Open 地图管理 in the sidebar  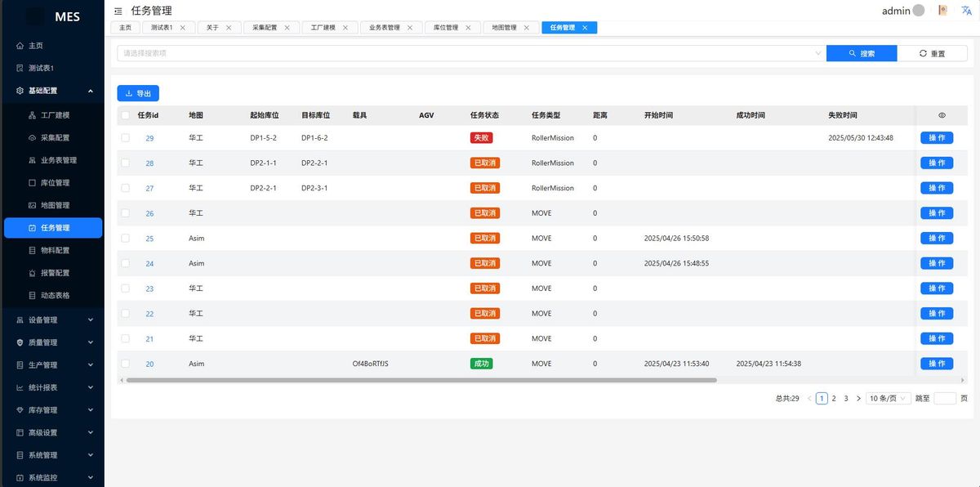52,205
